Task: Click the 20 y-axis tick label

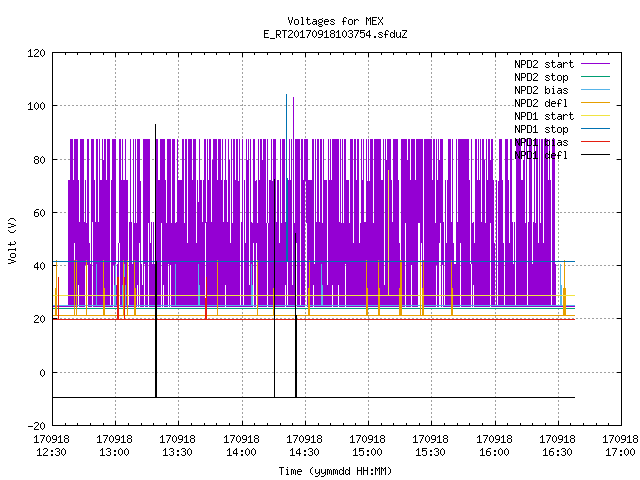Action: [x=39, y=319]
